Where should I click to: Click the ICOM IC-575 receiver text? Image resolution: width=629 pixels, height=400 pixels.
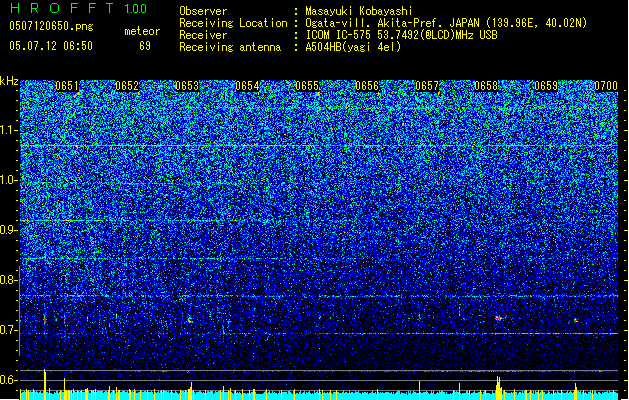coord(401,35)
